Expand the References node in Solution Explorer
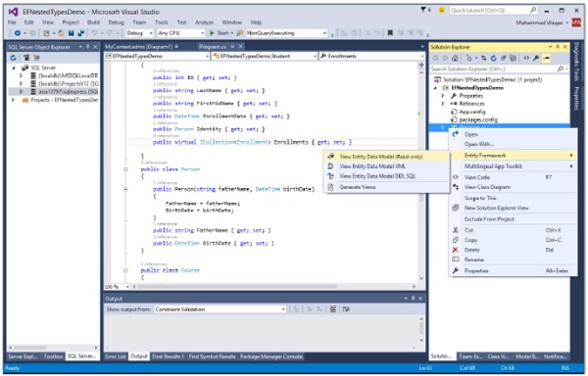 coord(443,104)
